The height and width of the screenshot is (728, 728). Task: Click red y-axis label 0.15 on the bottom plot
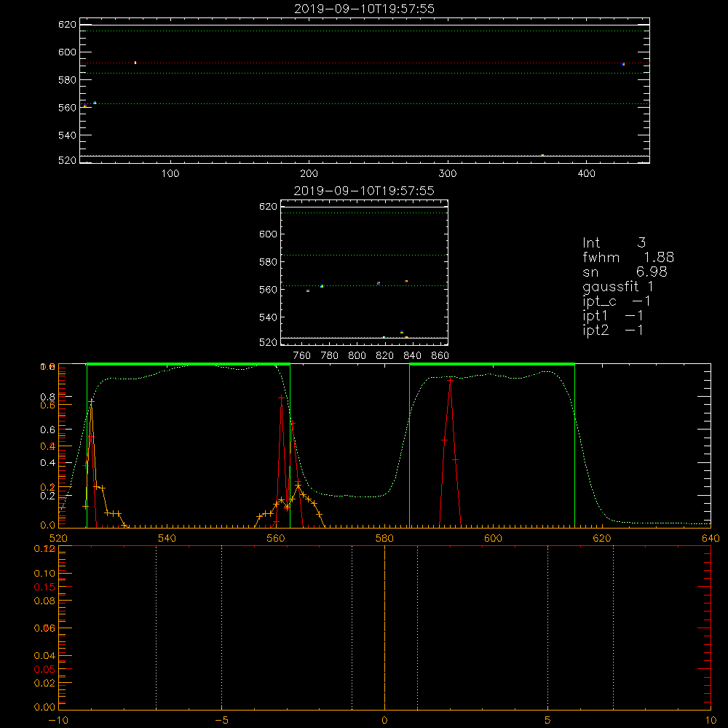point(44,587)
